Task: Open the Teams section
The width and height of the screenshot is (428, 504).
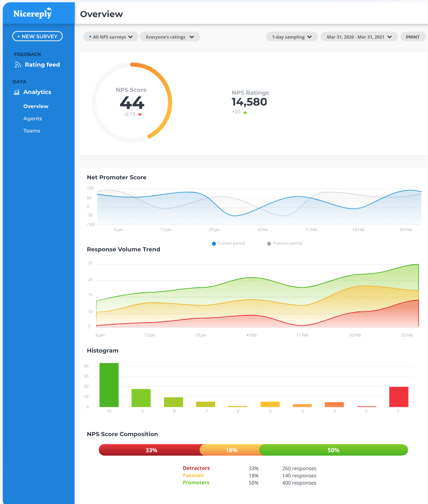Action: pos(32,131)
